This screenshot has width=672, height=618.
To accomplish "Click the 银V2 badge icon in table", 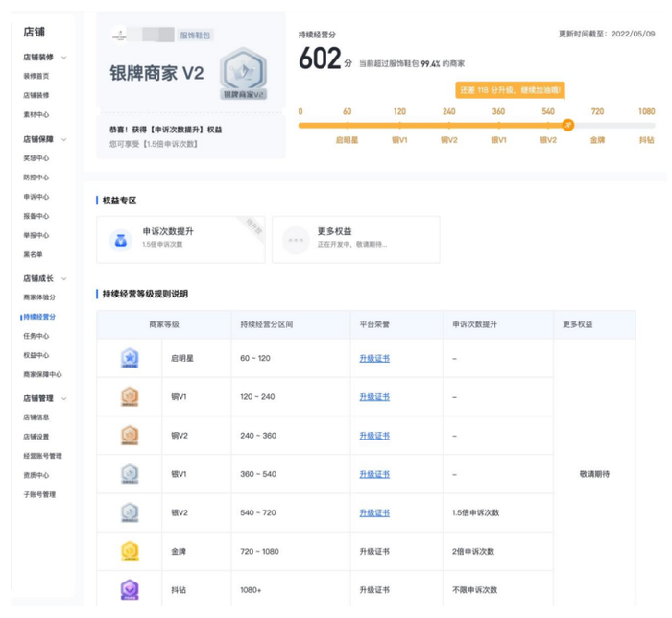I will click(130, 512).
